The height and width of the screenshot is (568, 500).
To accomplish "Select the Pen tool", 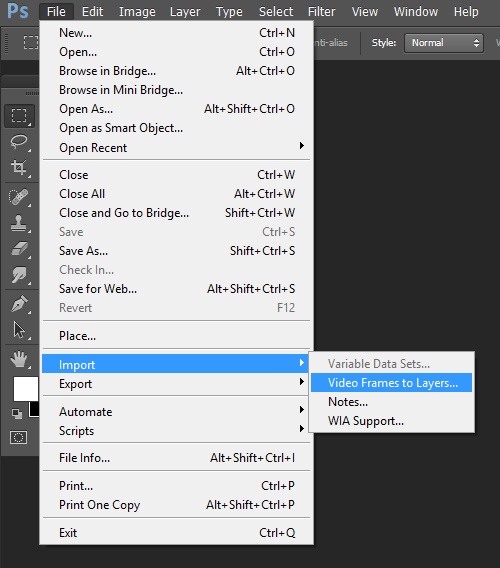I will click(20, 304).
